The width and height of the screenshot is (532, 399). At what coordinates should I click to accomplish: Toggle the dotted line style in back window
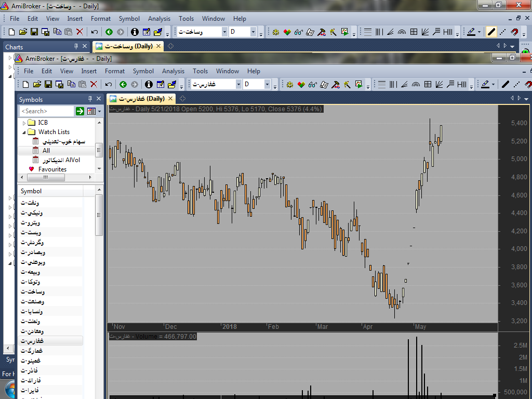[x=503, y=32]
